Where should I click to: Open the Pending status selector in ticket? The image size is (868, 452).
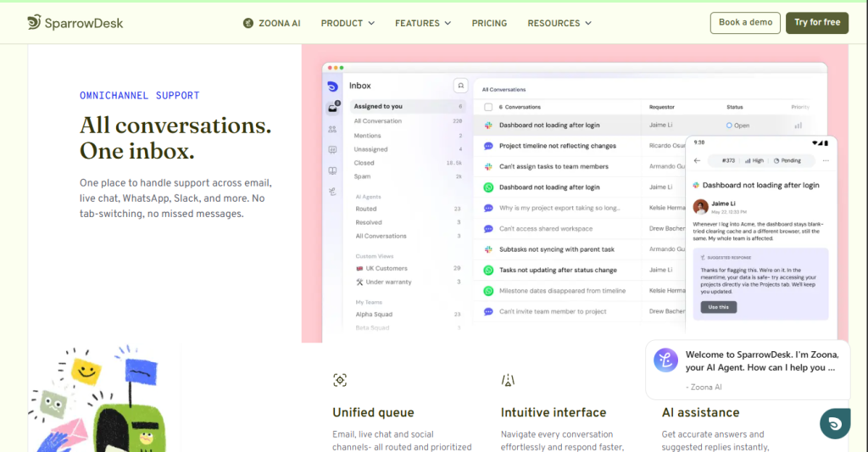point(787,160)
